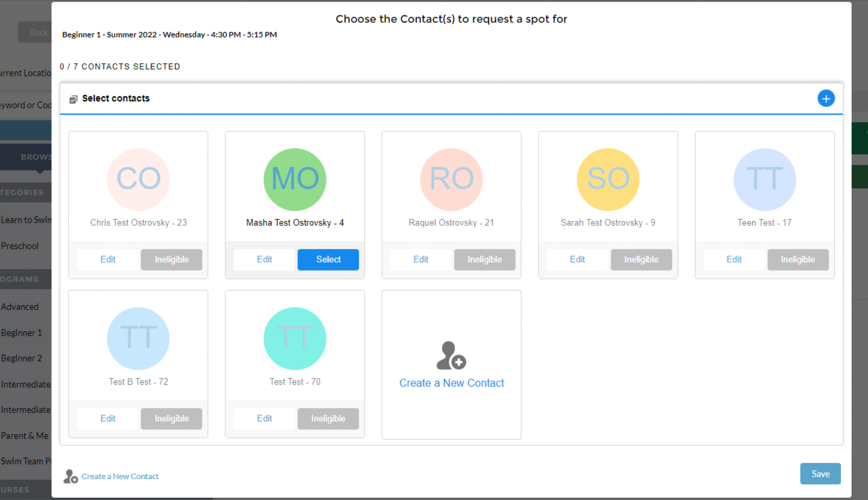The width and height of the screenshot is (868, 500).
Task: Click Ineligible button for Test B Test
Action: point(171,418)
